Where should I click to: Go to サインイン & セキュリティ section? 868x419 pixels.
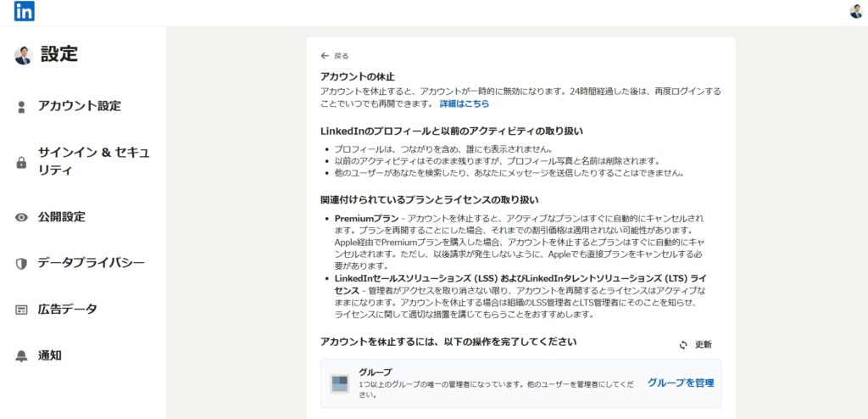pos(93,161)
